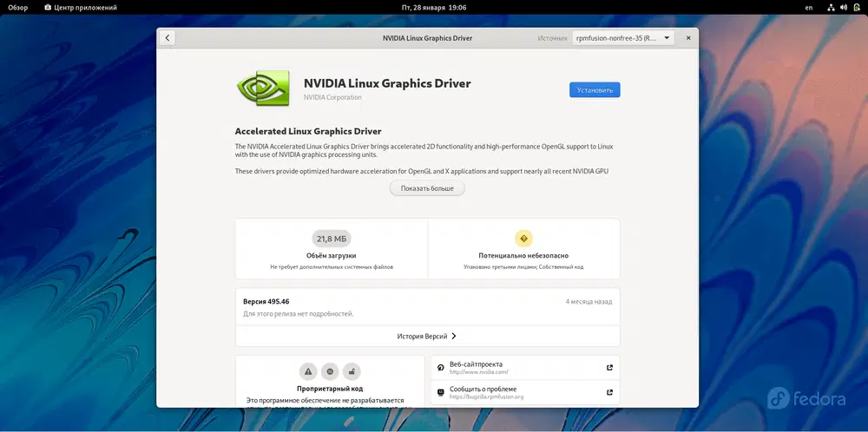Click the Центр приложений bag icon in top bar
The height and width of the screenshot is (432, 868).
coord(48,8)
